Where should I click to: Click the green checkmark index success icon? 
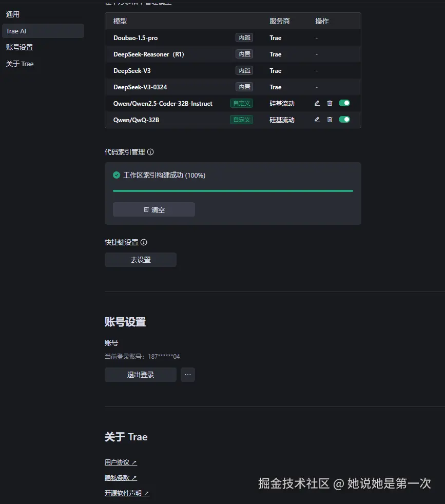pyautogui.click(x=117, y=175)
